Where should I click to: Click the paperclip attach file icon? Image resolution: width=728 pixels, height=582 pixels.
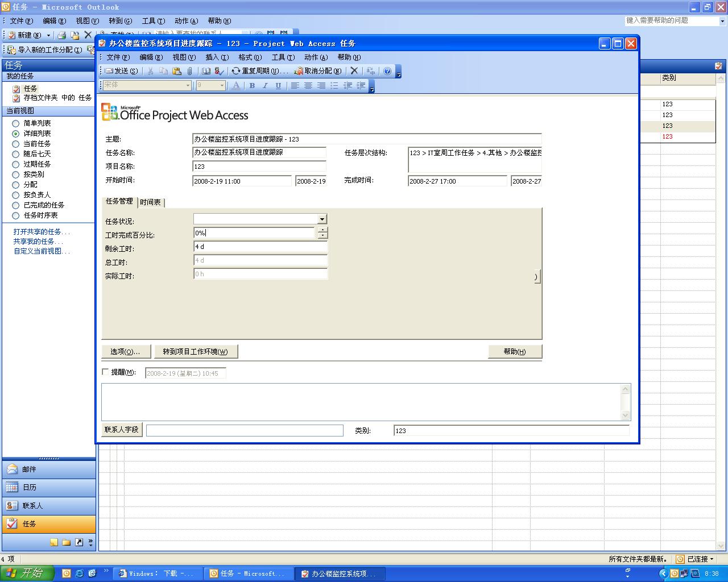(x=189, y=71)
